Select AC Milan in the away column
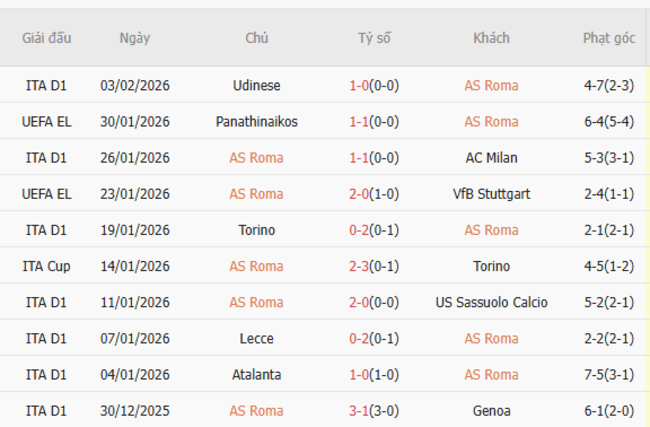 [x=491, y=157]
